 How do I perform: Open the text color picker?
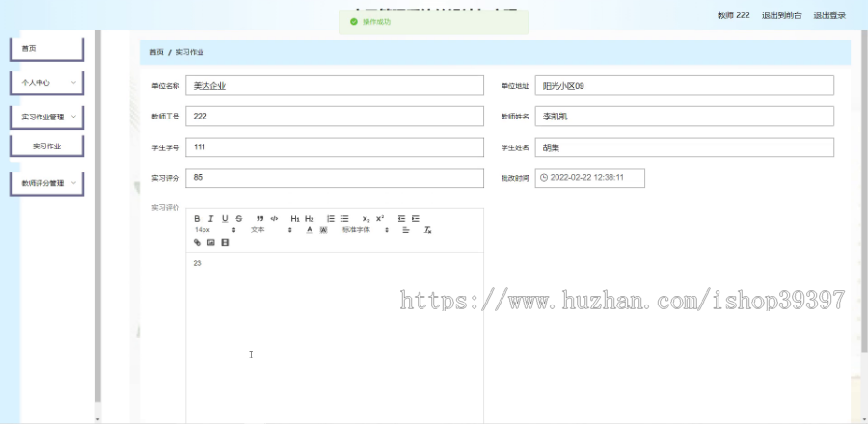(x=310, y=230)
